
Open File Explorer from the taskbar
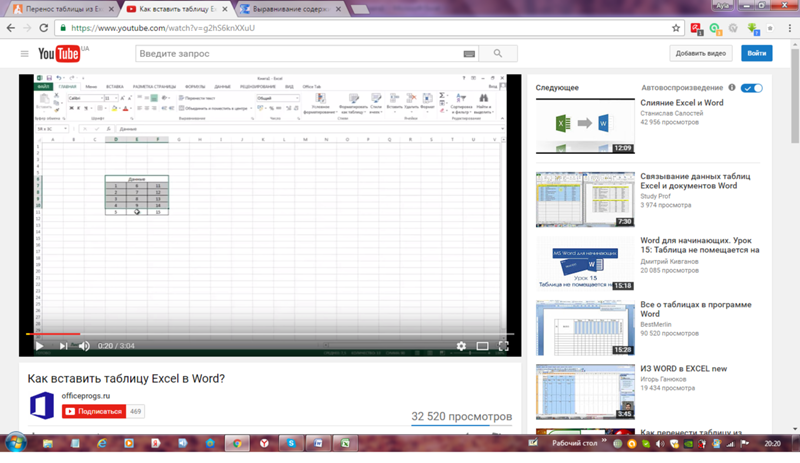pos(48,443)
